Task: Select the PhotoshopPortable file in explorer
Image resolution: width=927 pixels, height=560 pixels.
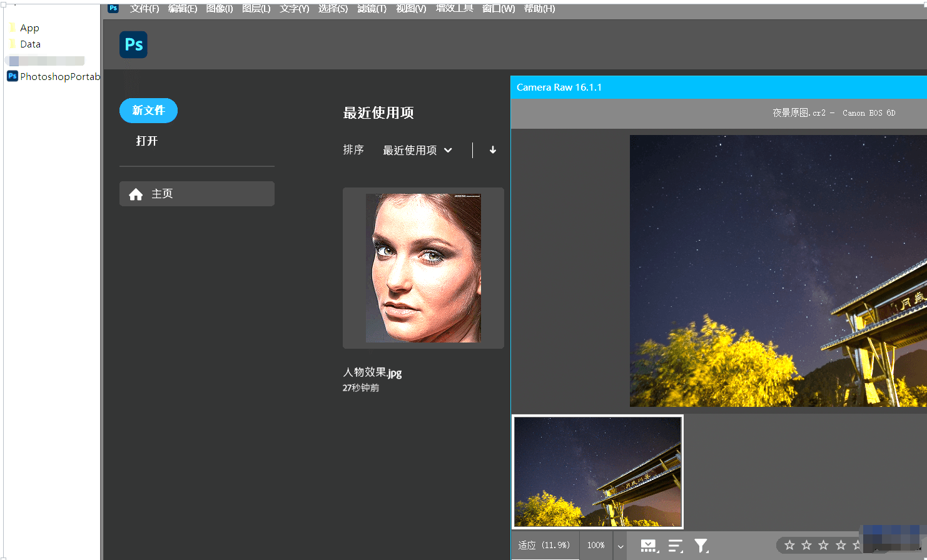Action: click(53, 76)
